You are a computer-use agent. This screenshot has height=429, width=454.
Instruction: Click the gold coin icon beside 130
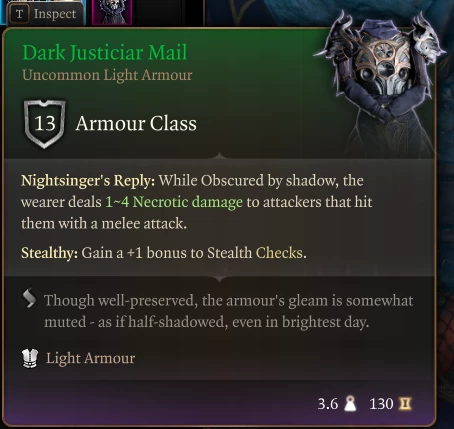coord(405,404)
